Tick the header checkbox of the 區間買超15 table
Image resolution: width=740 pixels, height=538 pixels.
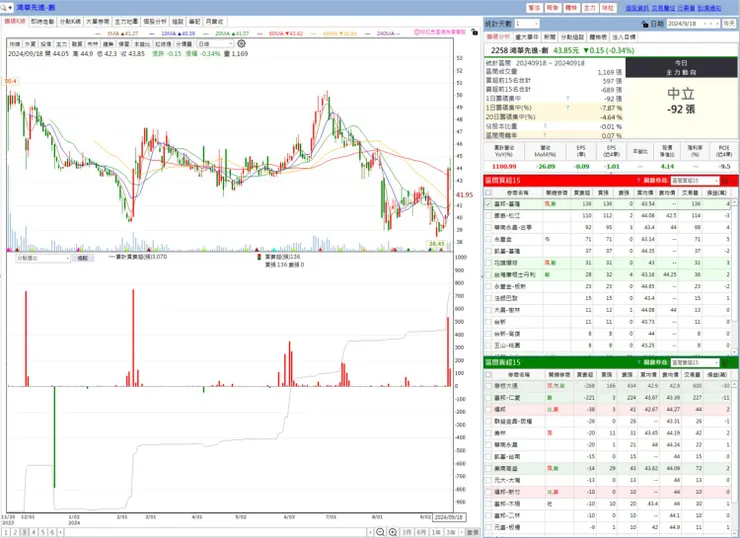488,193
